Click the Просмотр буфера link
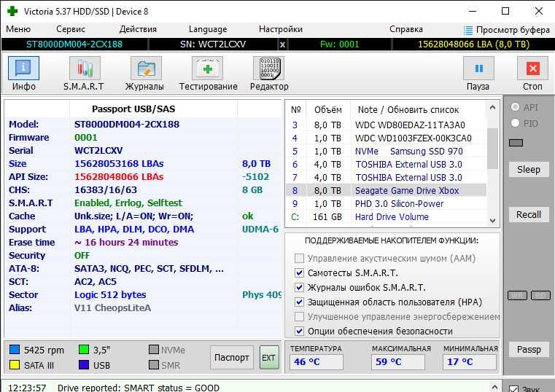 point(513,30)
